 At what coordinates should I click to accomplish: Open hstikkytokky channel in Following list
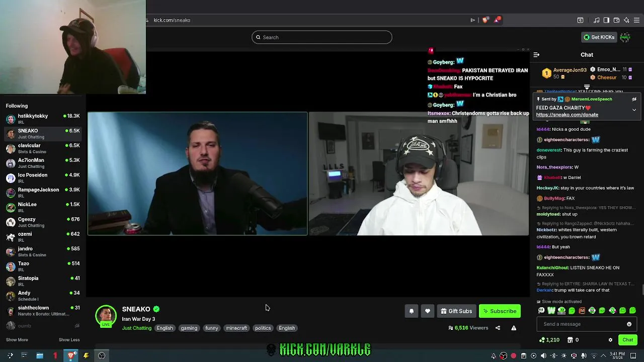43,119
